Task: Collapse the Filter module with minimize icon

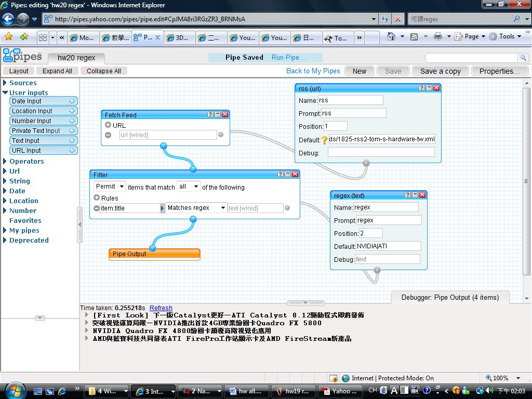Action: pos(288,174)
